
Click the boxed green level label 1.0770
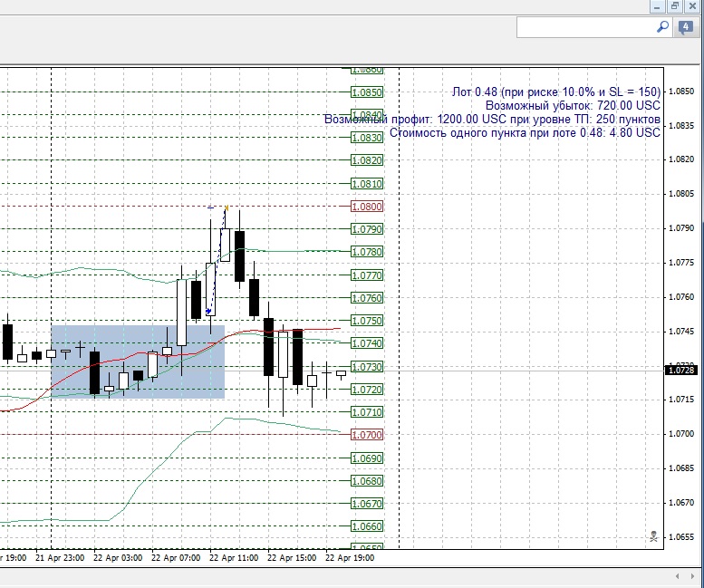(367, 275)
